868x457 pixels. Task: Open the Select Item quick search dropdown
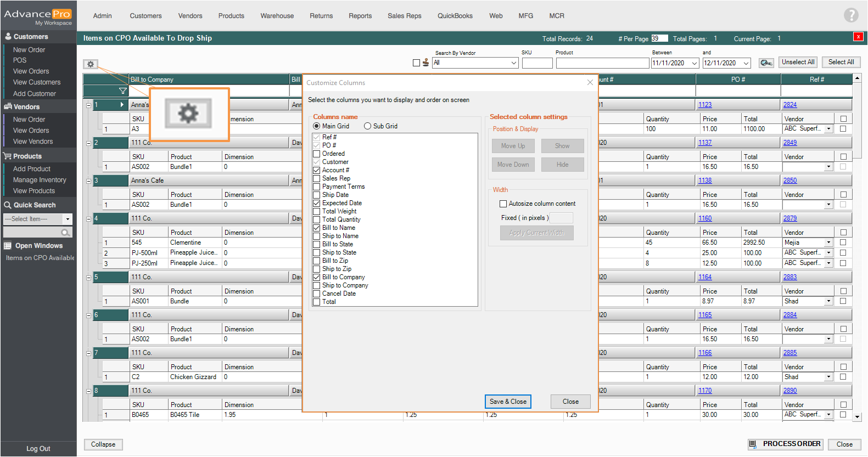pos(68,219)
